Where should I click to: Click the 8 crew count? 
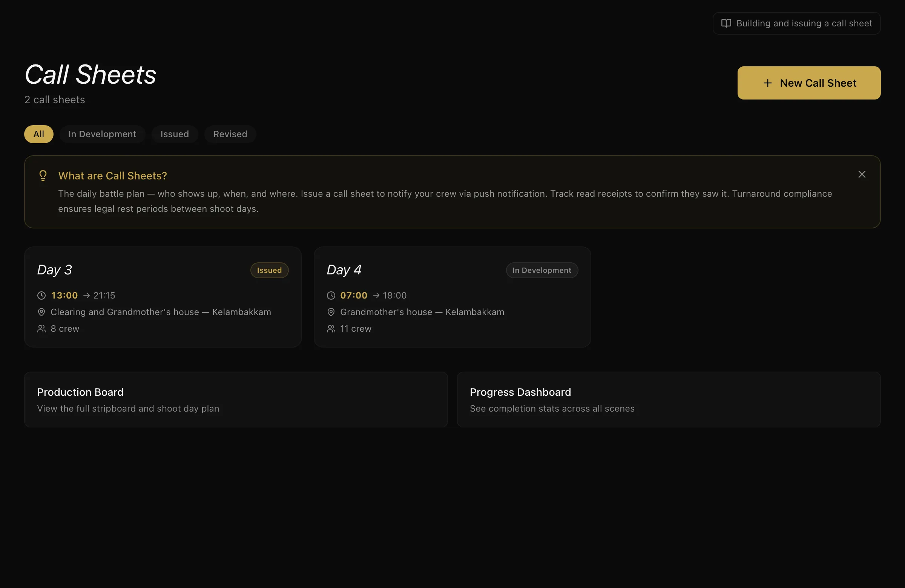point(65,329)
